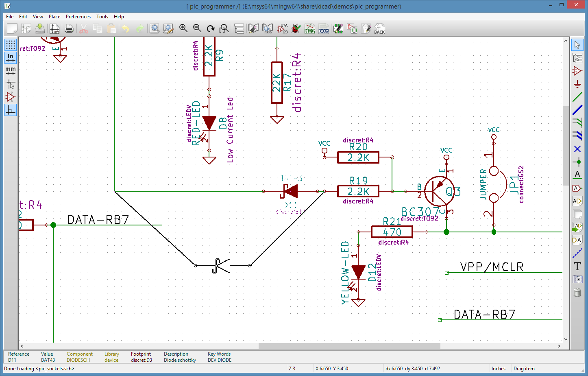
Task: Click the Annotate schematic components icon
Action: 282,28
